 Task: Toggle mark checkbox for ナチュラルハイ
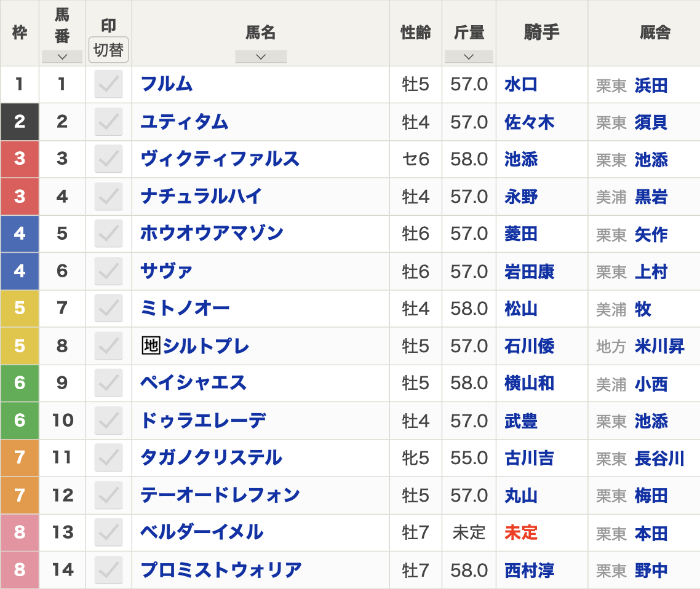(x=108, y=196)
